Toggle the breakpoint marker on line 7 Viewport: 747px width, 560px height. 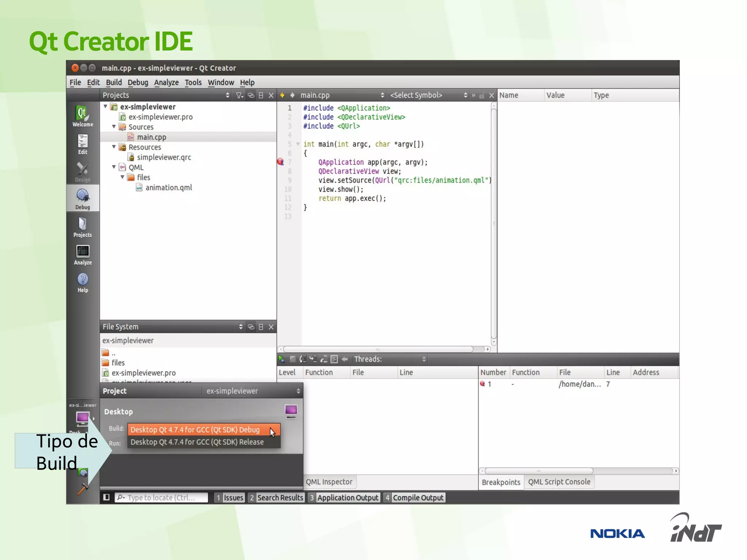(x=280, y=162)
